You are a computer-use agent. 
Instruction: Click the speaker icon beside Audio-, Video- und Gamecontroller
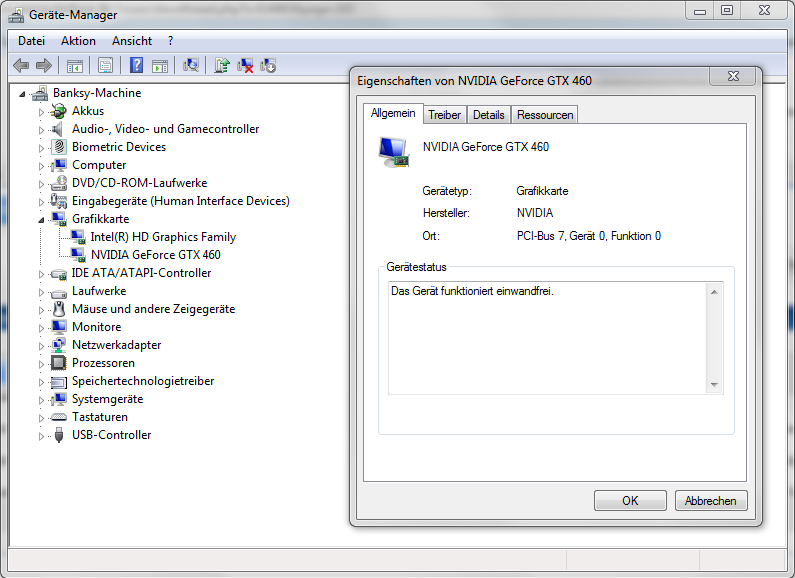pyautogui.click(x=58, y=129)
